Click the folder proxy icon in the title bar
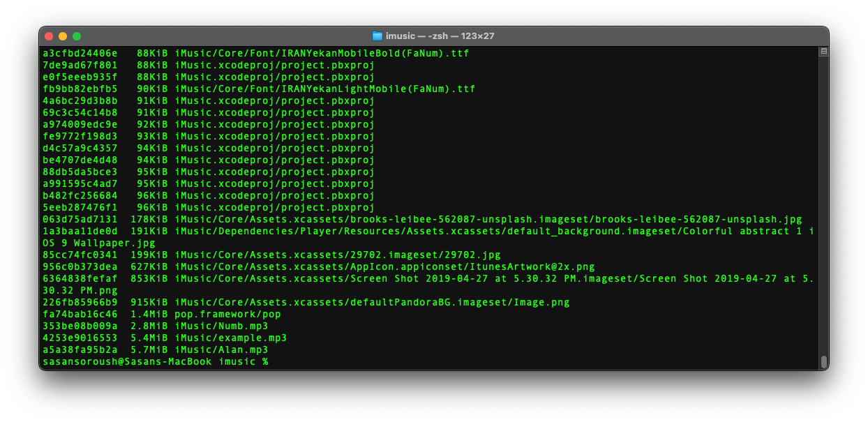This screenshot has height=422, width=868. coord(377,35)
